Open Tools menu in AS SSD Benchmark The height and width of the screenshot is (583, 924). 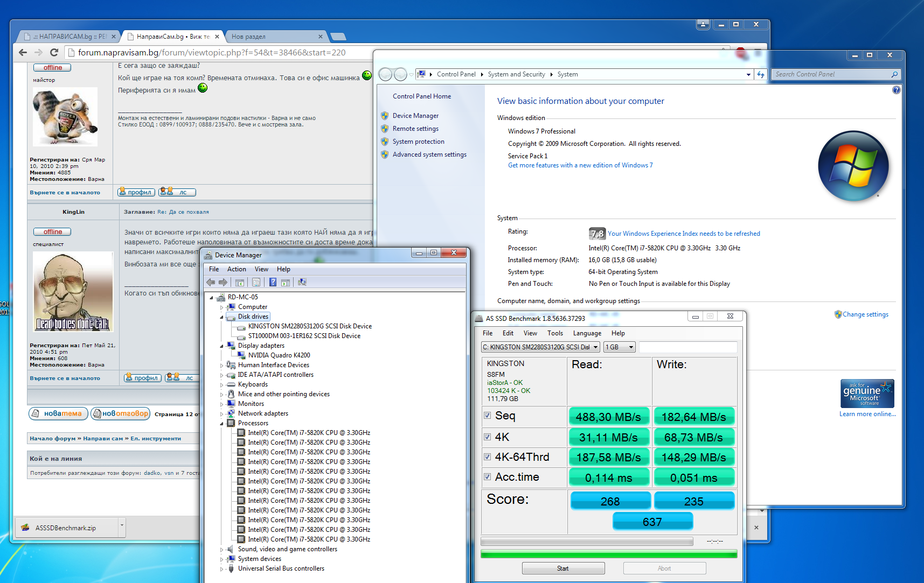pyautogui.click(x=555, y=333)
